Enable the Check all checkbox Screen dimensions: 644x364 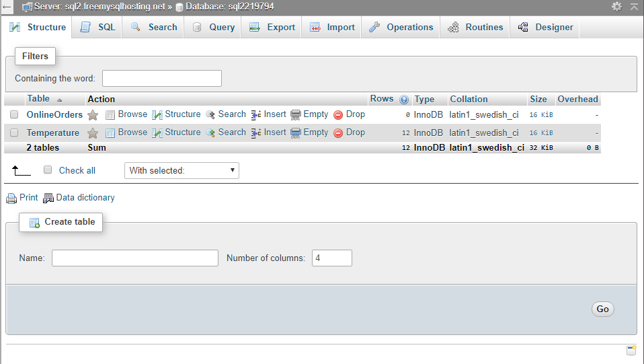(x=48, y=170)
